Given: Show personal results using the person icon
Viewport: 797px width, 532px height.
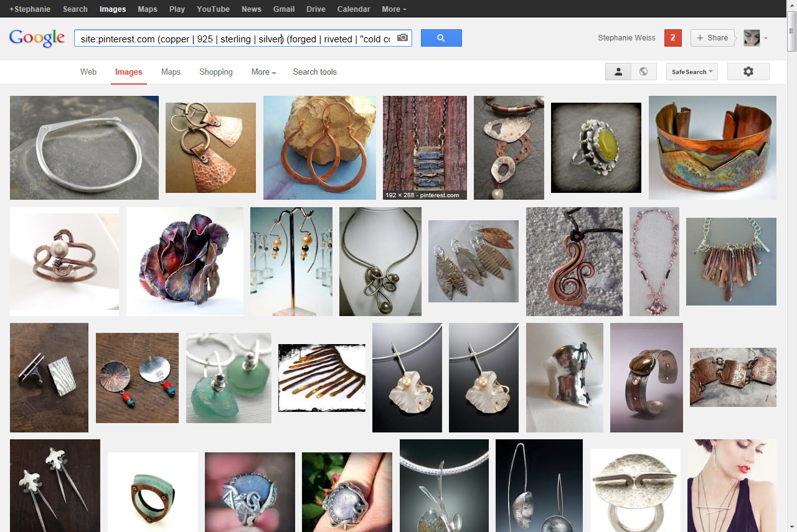Looking at the screenshot, I should tap(618, 72).
